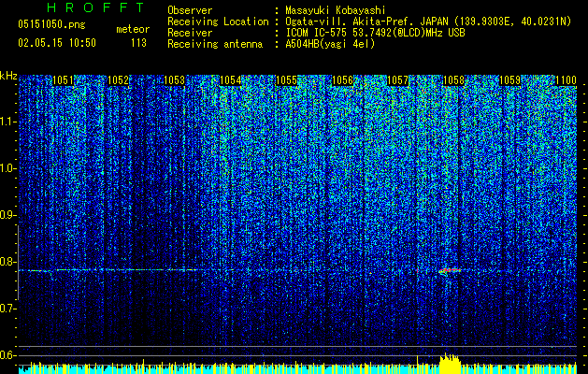Image resolution: width=588 pixels, height=374 pixels.
Task: Click the date stamp 02.05.15 10:50
Action: pyautogui.click(x=57, y=43)
